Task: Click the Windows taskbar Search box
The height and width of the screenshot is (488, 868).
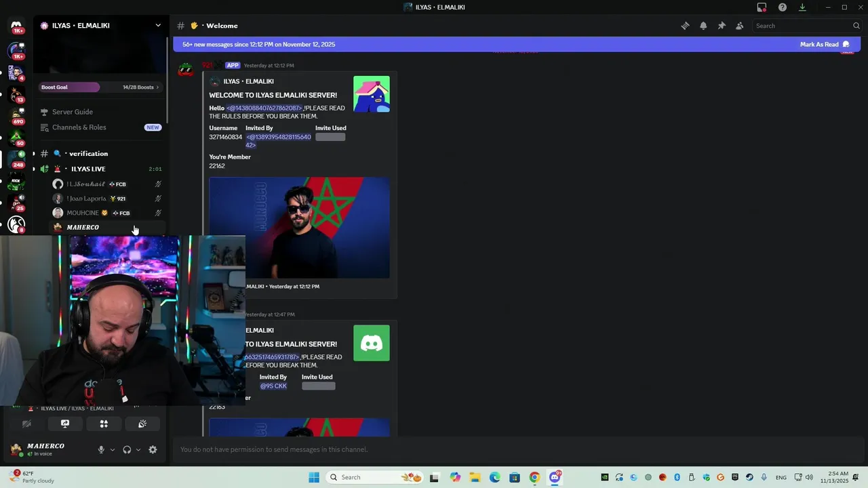Action: point(374,477)
